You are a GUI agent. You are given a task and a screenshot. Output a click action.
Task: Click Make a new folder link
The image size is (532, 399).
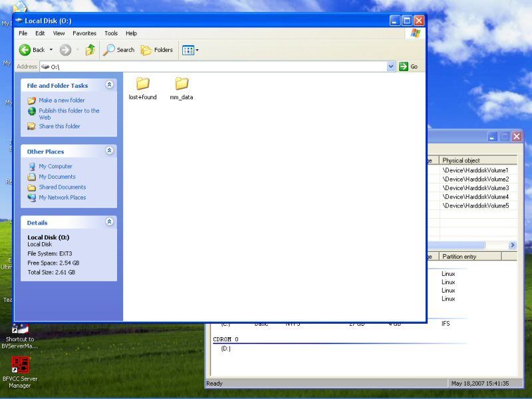tap(62, 100)
